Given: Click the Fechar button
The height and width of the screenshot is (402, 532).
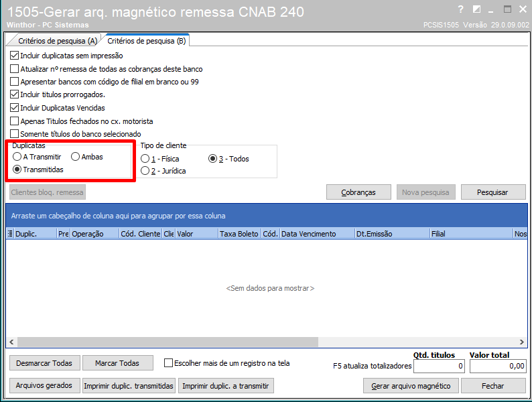Looking at the screenshot, I should (493, 386).
